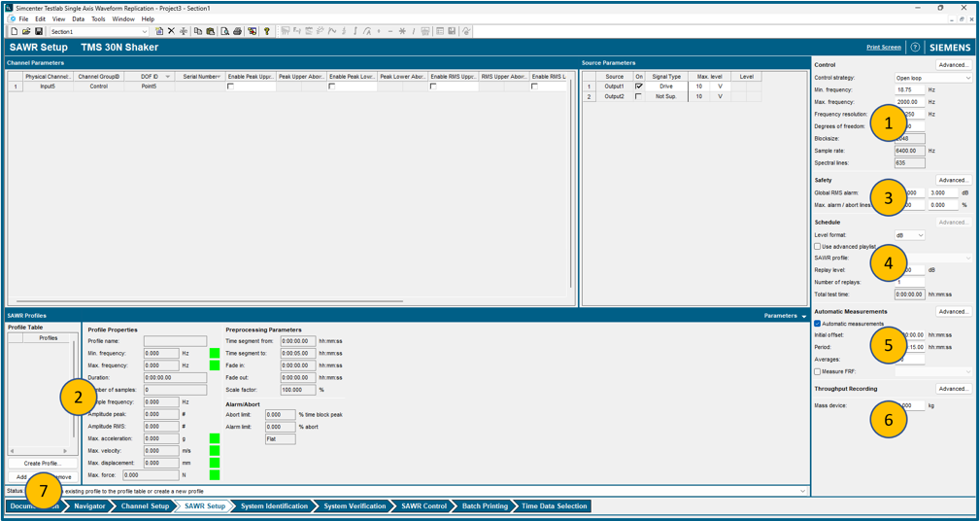Toggle the On checkbox for Output2
This screenshot has height=521, width=980.
(x=638, y=97)
